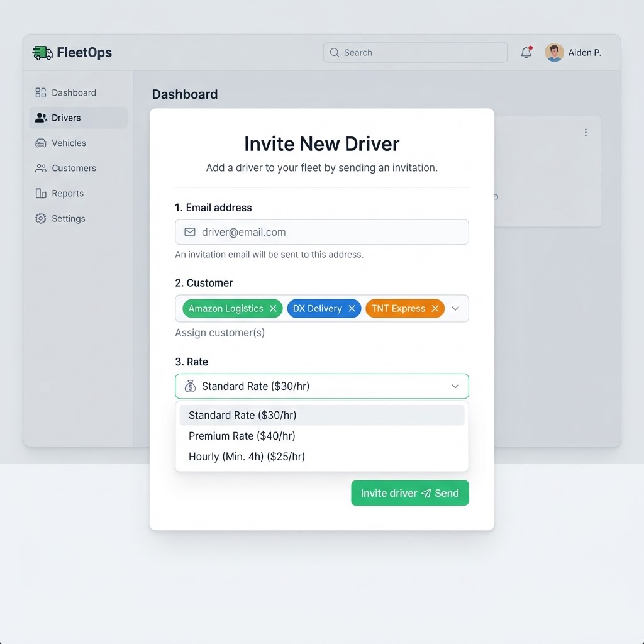Open Vehicles sidebar item
The width and height of the screenshot is (644, 644).
(78, 143)
